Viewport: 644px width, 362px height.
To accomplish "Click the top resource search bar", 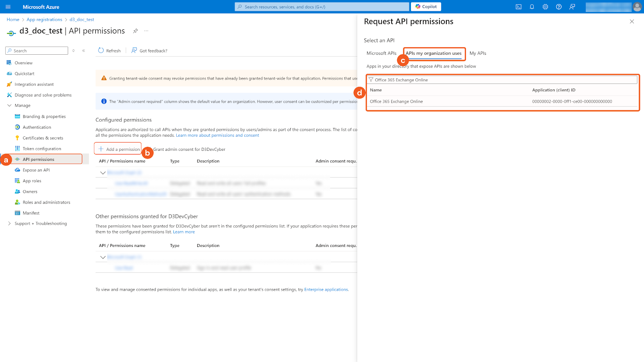I will [x=322, y=6].
